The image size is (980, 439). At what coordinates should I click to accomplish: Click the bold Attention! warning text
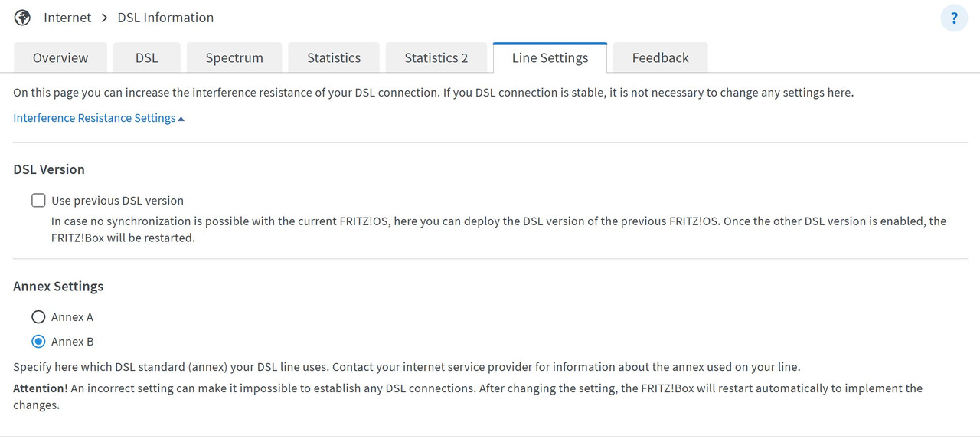point(41,388)
